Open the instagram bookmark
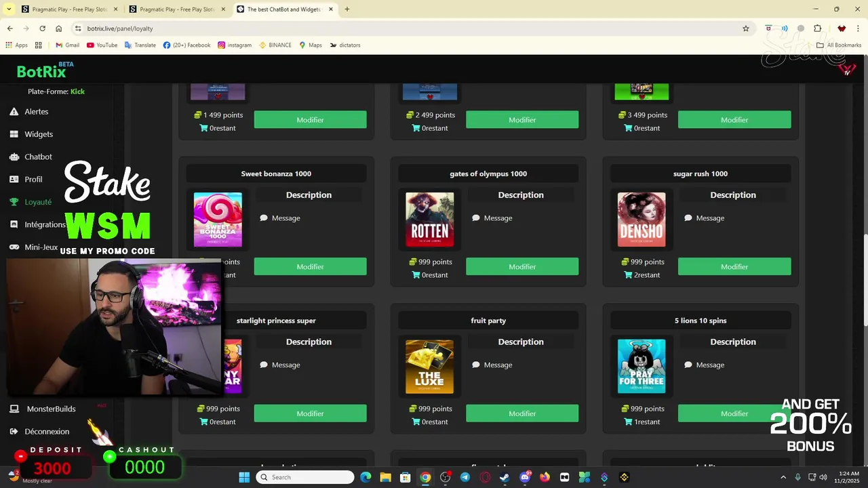This screenshot has height=488, width=868. [235, 45]
